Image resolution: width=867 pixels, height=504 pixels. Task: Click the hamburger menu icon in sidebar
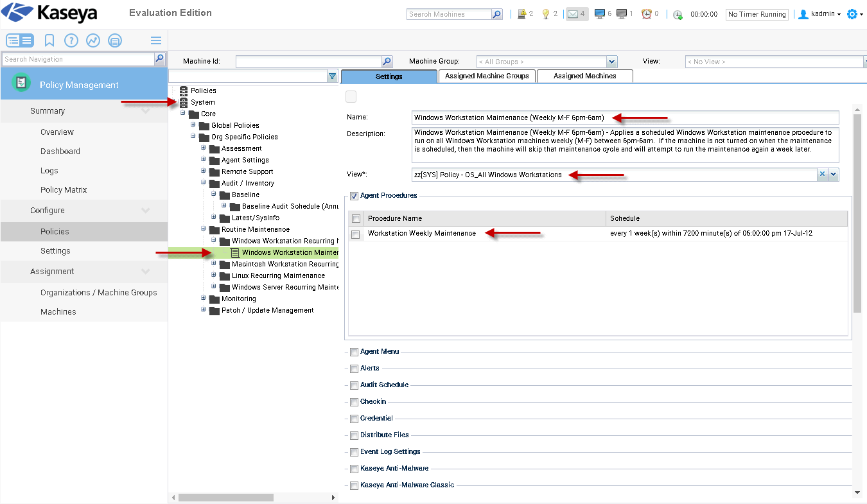pos(156,40)
